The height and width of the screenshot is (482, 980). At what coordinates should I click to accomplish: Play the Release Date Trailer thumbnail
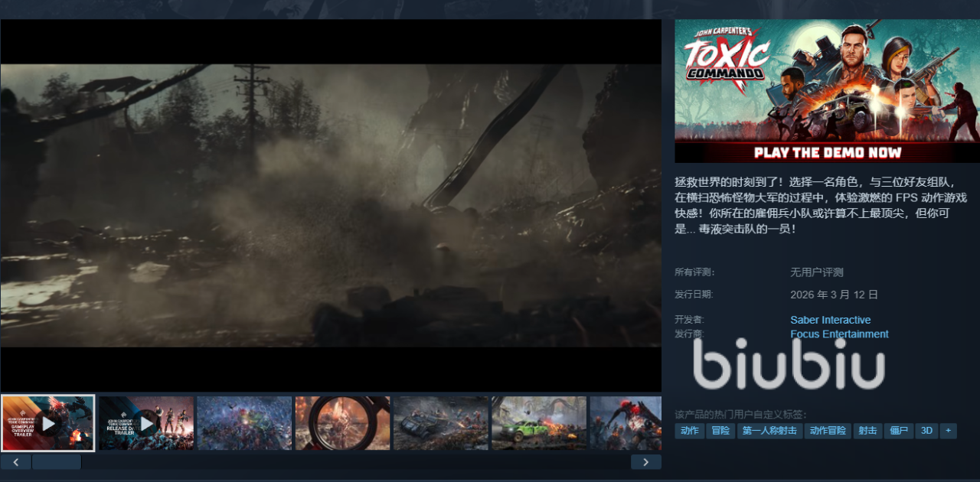pyautogui.click(x=146, y=423)
